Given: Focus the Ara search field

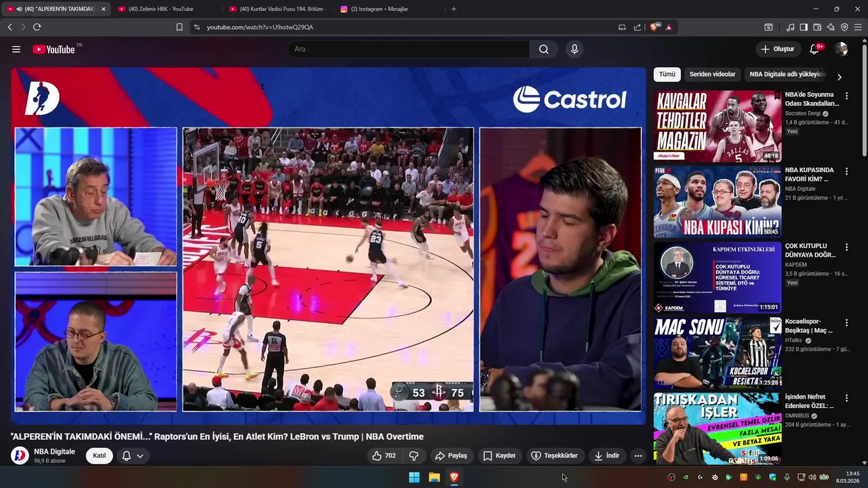Looking at the screenshot, I should (409, 49).
